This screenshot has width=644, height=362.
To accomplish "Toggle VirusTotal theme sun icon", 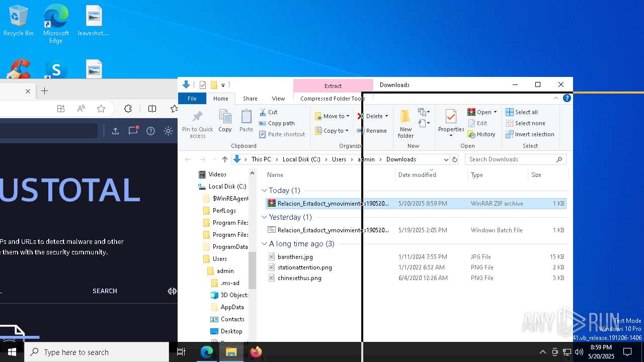I will point(168,131).
